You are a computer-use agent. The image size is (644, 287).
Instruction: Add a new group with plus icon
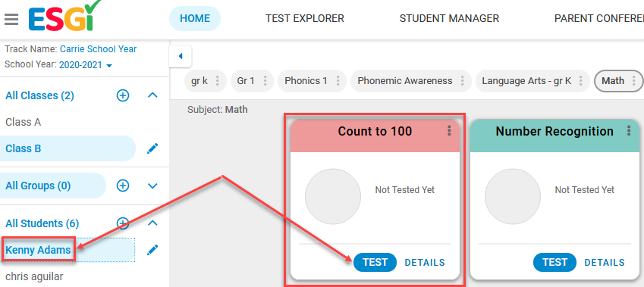[x=123, y=186]
